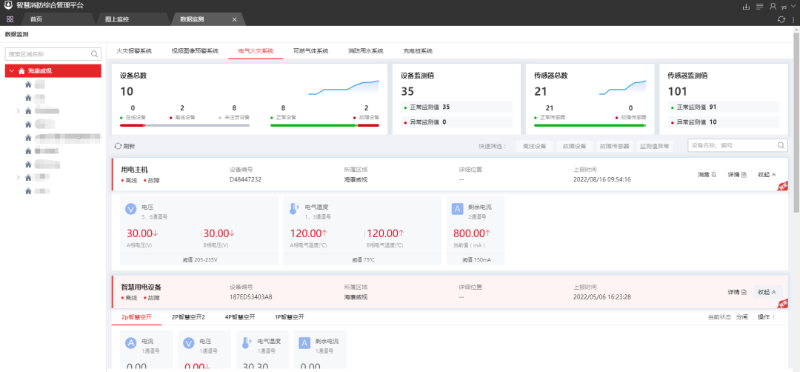Click the refresh icon in the top tab bar
The width and height of the screenshot is (800, 372).
(781, 19)
